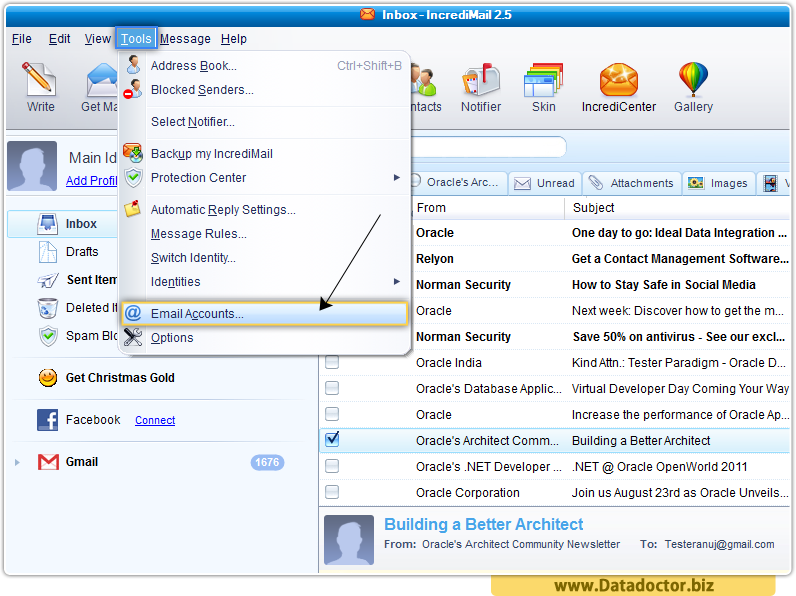This screenshot has height=596, width=796.
Task: Click the Add Profile link
Action: [92, 181]
